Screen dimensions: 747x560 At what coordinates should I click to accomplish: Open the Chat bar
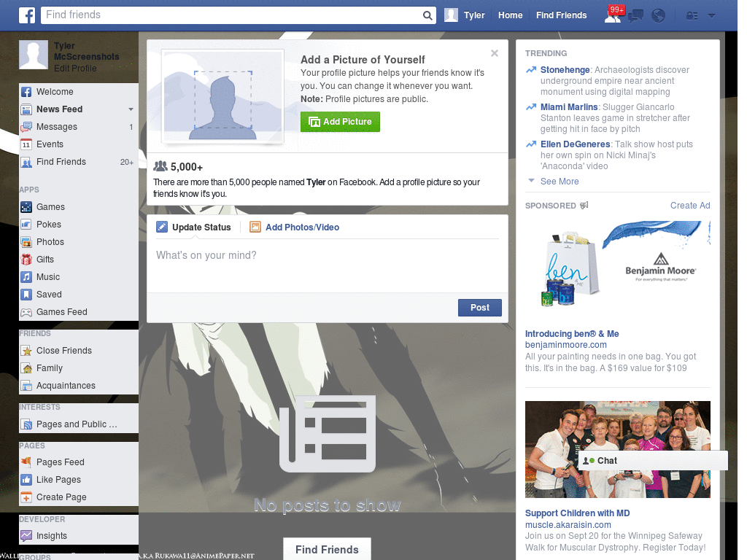coord(653,461)
